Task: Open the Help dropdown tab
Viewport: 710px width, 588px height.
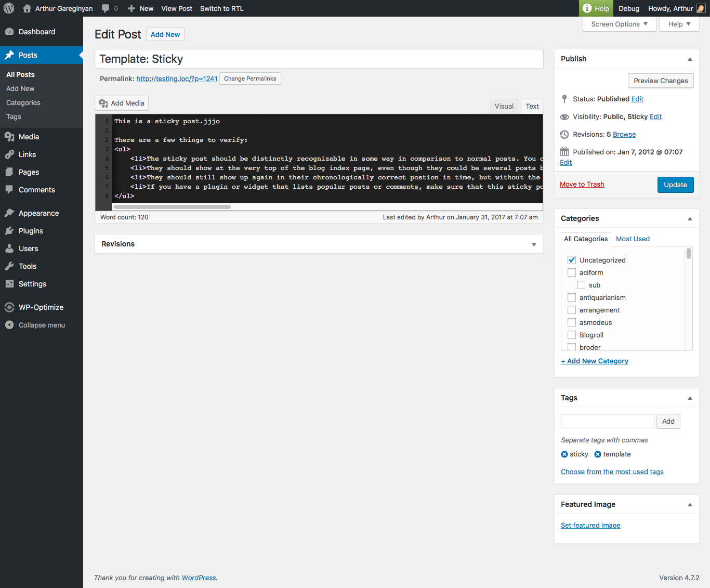Action: pos(679,24)
